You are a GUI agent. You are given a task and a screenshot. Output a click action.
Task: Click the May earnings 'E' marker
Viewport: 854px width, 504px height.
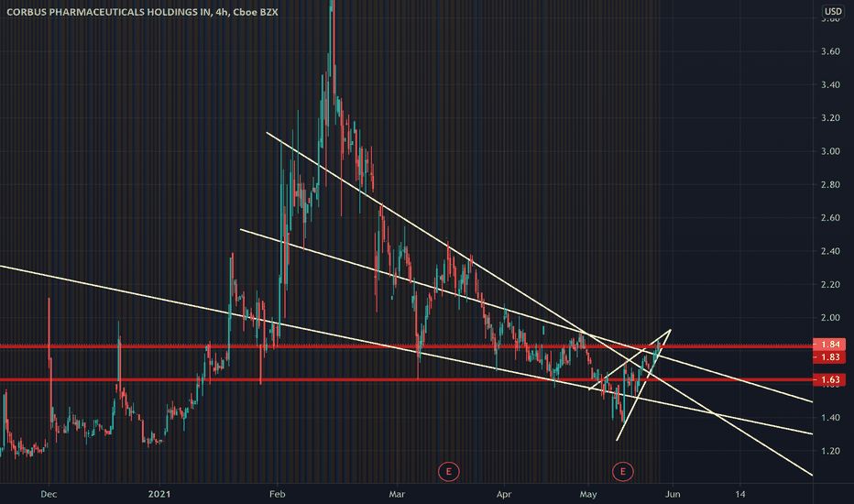[x=622, y=471]
